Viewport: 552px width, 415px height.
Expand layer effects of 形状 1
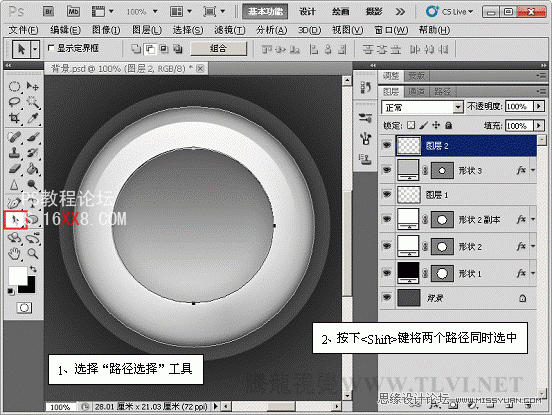(533, 273)
